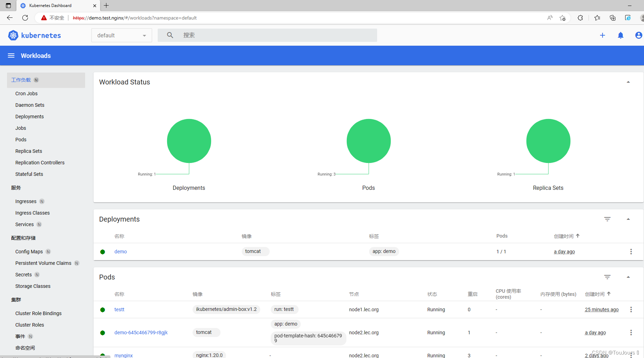Sort by 创建时间 column arrow

coord(578,236)
